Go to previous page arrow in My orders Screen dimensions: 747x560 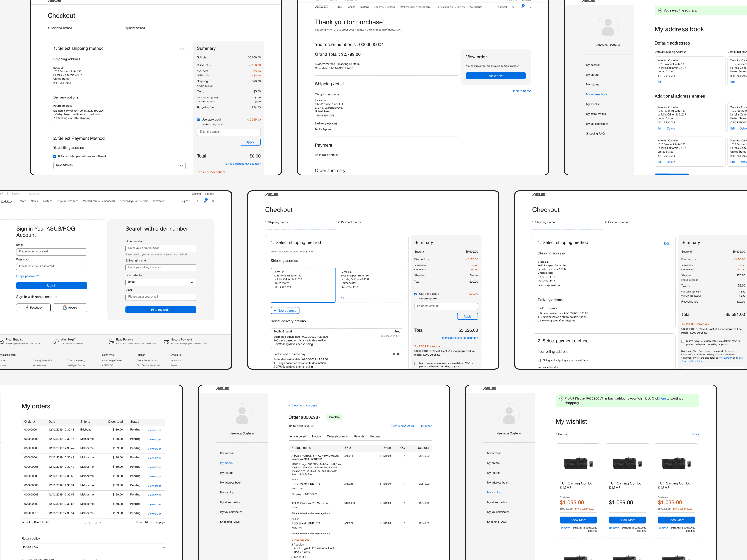(x=85, y=522)
